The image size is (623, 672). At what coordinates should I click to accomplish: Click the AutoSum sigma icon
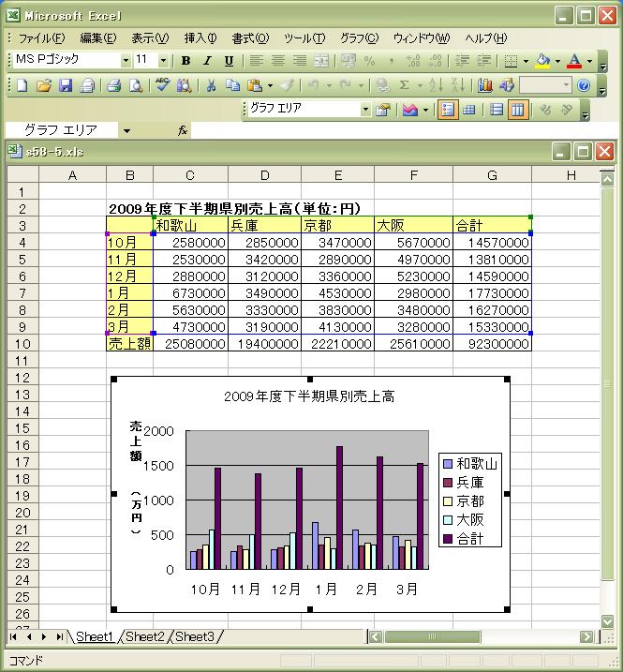click(x=404, y=85)
